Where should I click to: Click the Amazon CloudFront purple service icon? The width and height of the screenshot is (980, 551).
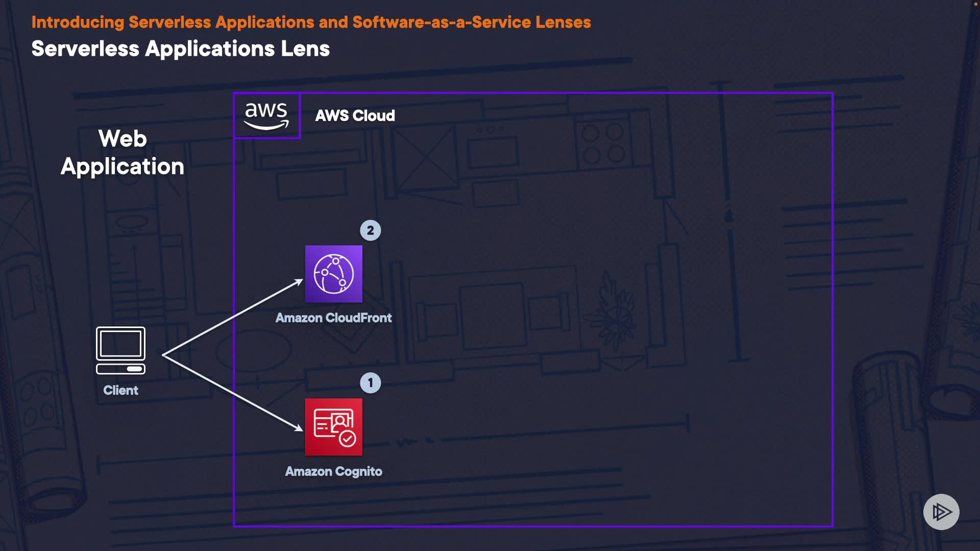(334, 274)
